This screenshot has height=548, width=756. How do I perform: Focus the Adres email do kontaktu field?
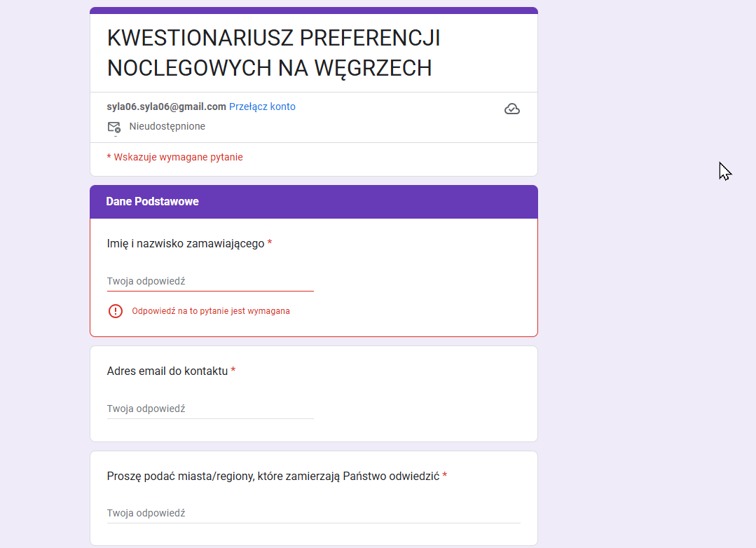pos(210,409)
